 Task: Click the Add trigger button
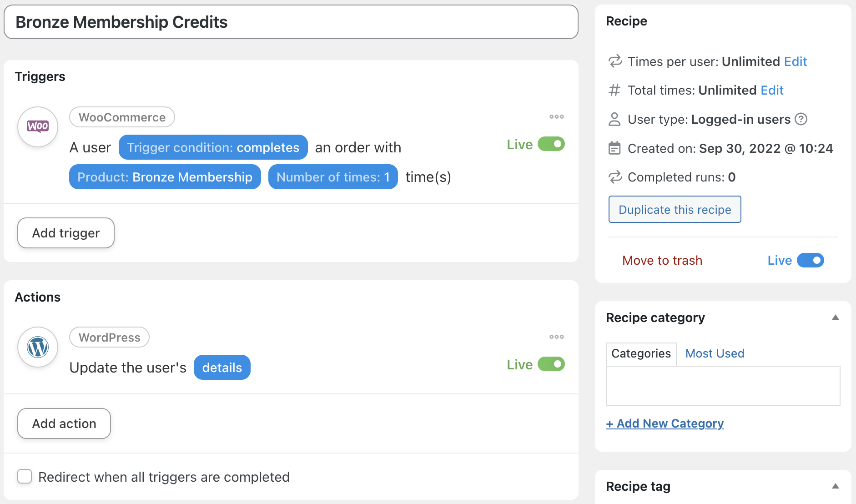[x=66, y=233]
